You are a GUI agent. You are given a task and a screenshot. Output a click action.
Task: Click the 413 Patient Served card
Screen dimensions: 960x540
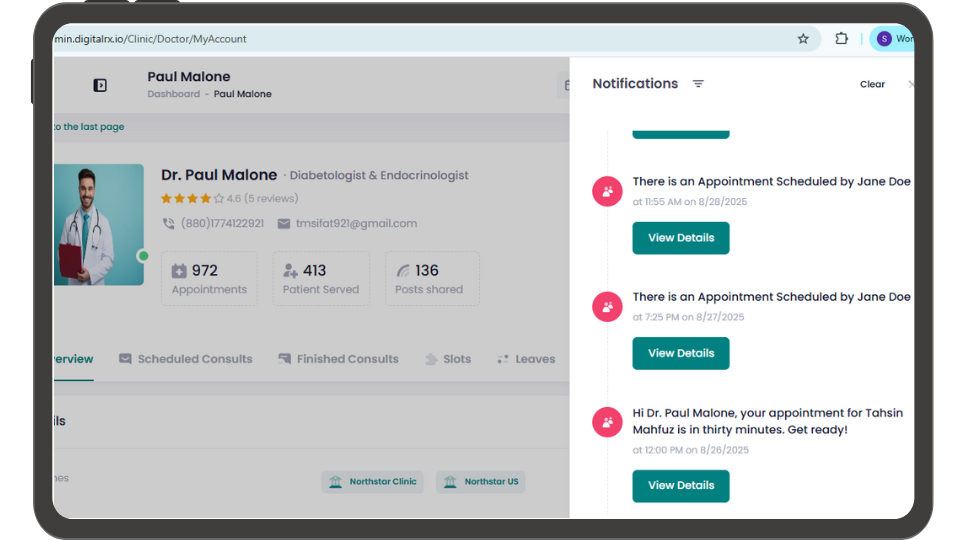click(x=321, y=279)
